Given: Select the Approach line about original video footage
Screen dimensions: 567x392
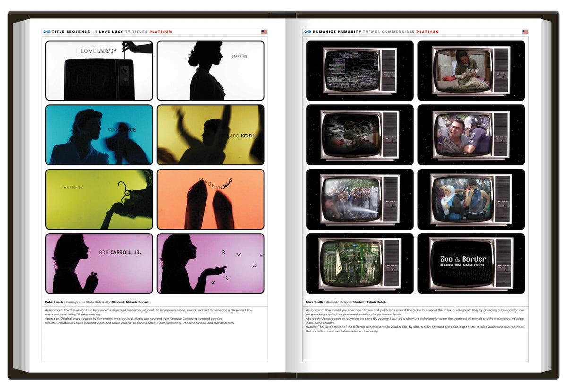Looking at the screenshot, I should [134, 318].
